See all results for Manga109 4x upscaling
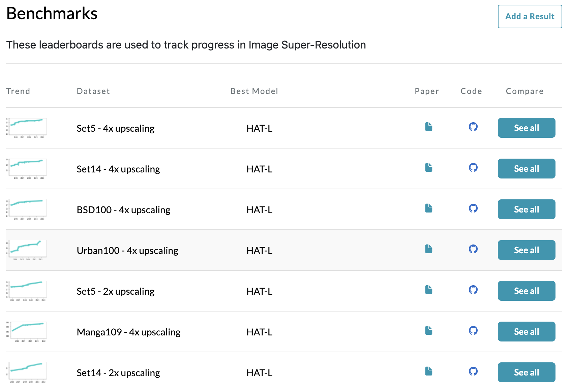 coord(526,332)
